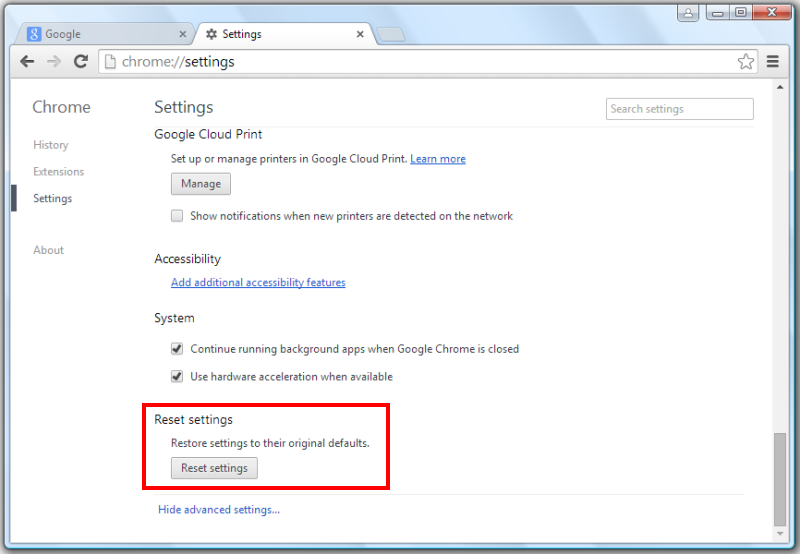Open Extensions in the sidebar
Image resolution: width=800 pixels, height=554 pixels.
pos(58,171)
